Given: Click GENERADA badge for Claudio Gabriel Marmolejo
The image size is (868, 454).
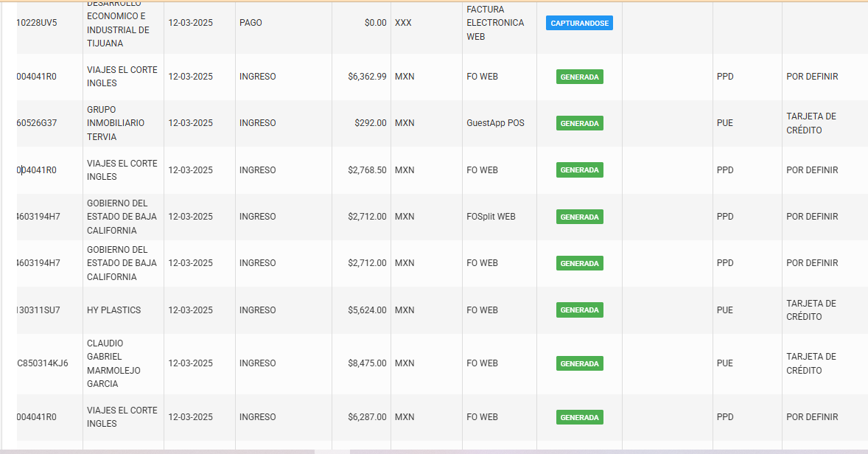Looking at the screenshot, I should pyautogui.click(x=579, y=363).
